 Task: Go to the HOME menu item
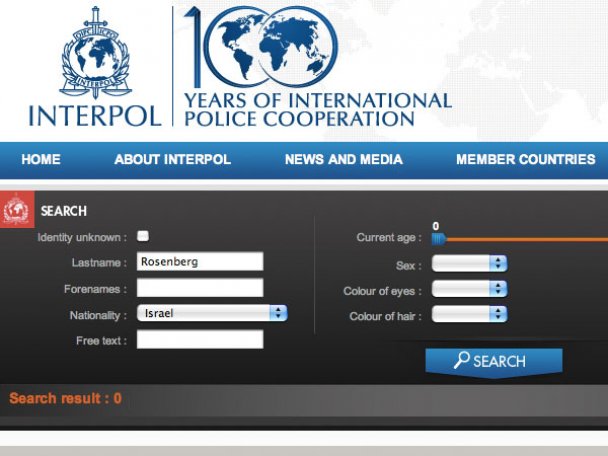41,160
